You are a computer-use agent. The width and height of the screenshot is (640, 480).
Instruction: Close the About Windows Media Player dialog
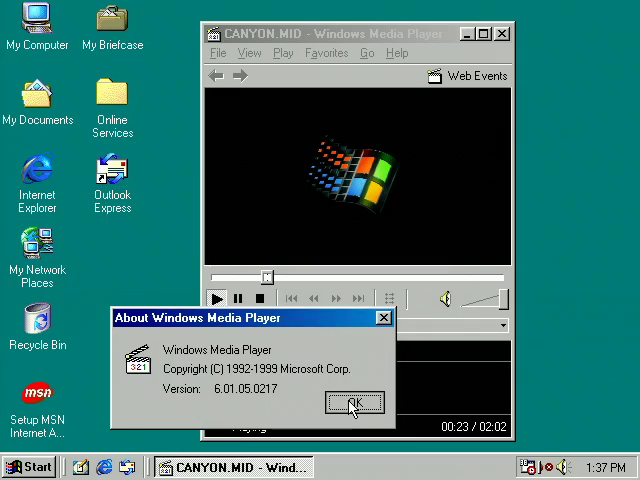tap(384, 318)
